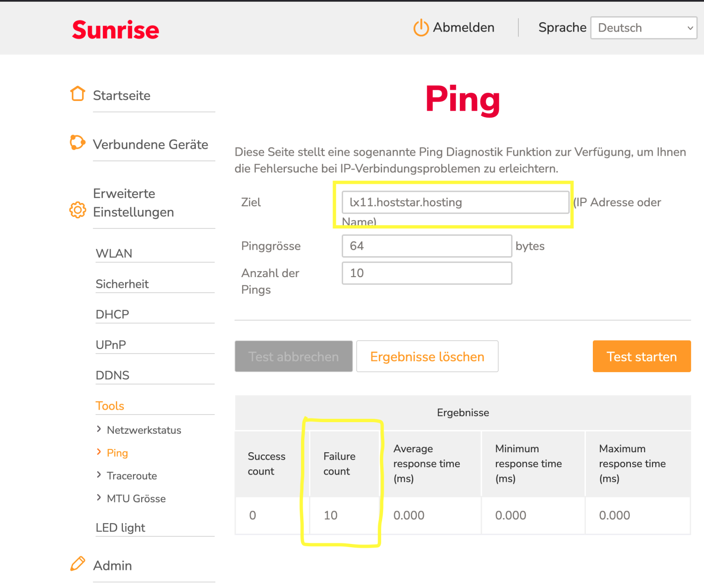Open the Sprache language dropdown
The height and width of the screenshot is (588, 704).
[643, 28]
